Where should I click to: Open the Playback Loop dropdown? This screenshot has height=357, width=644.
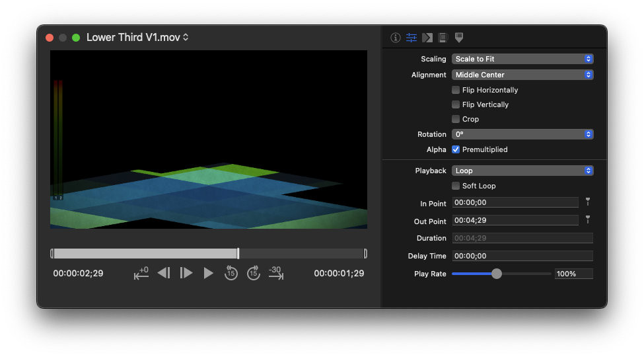click(522, 171)
